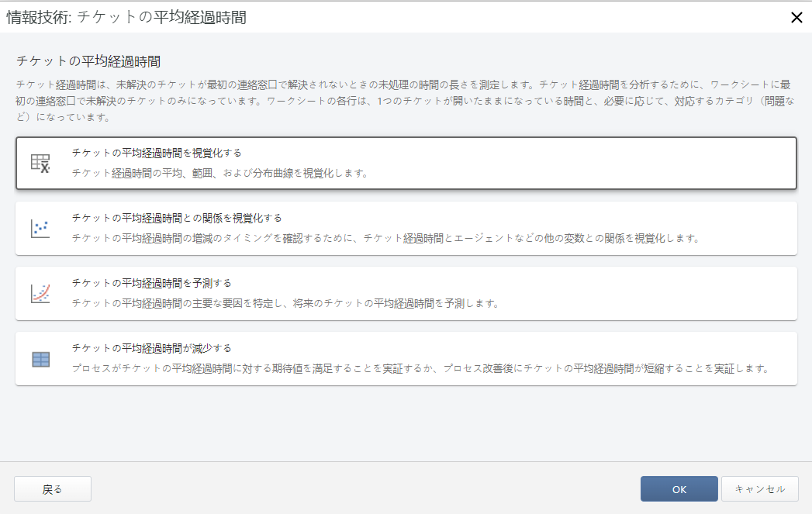Click the description about 主要な要因を特定し
This screenshot has width=812, height=514.
click(x=285, y=303)
